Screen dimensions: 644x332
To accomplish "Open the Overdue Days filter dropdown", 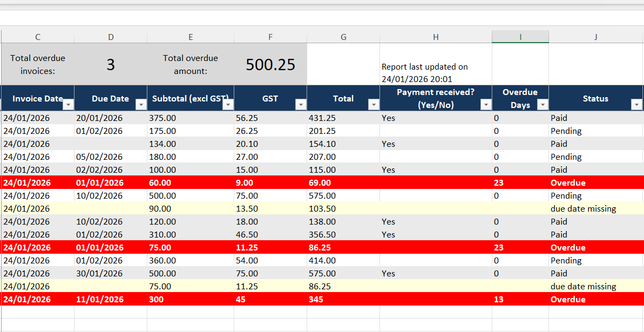I will [x=542, y=104].
